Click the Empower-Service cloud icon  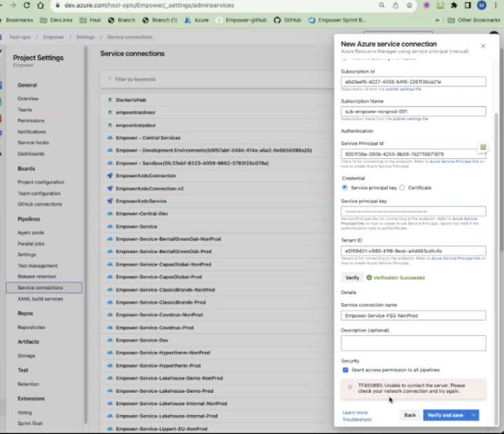click(110, 226)
